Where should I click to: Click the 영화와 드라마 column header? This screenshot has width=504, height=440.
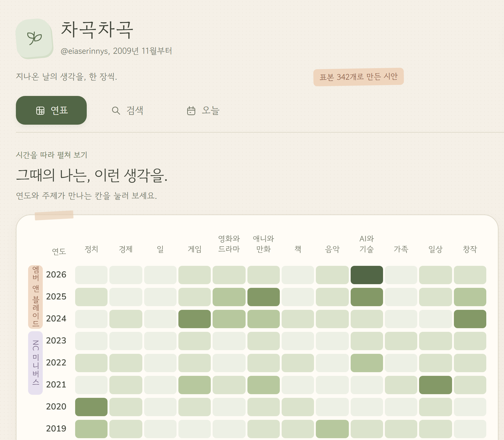tap(229, 244)
